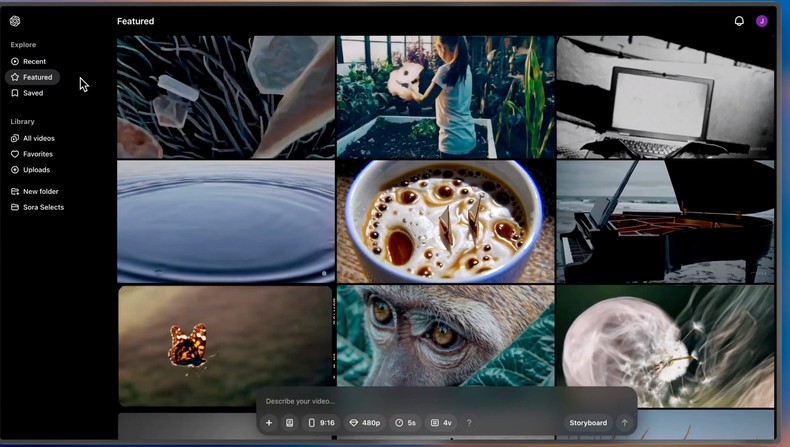Change the 480p resolution setting
Image resolution: width=790 pixels, height=447 pixels.
tap(364, 423)
